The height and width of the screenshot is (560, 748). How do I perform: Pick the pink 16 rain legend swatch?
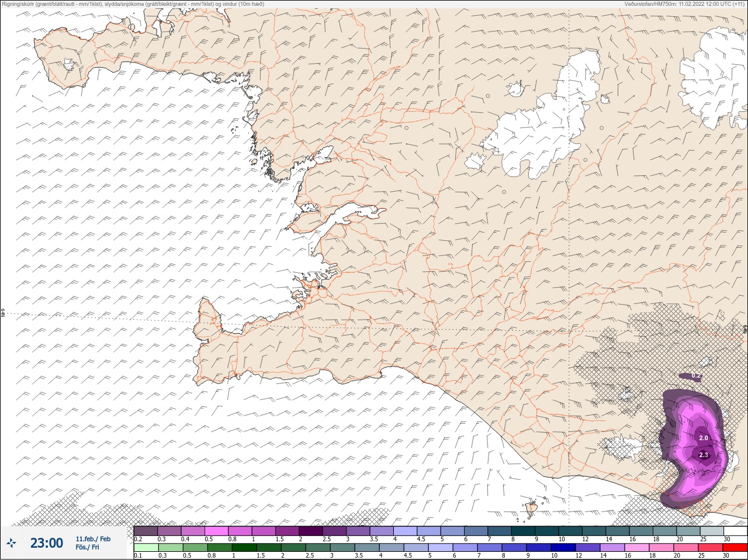click(x=637, y=548)
